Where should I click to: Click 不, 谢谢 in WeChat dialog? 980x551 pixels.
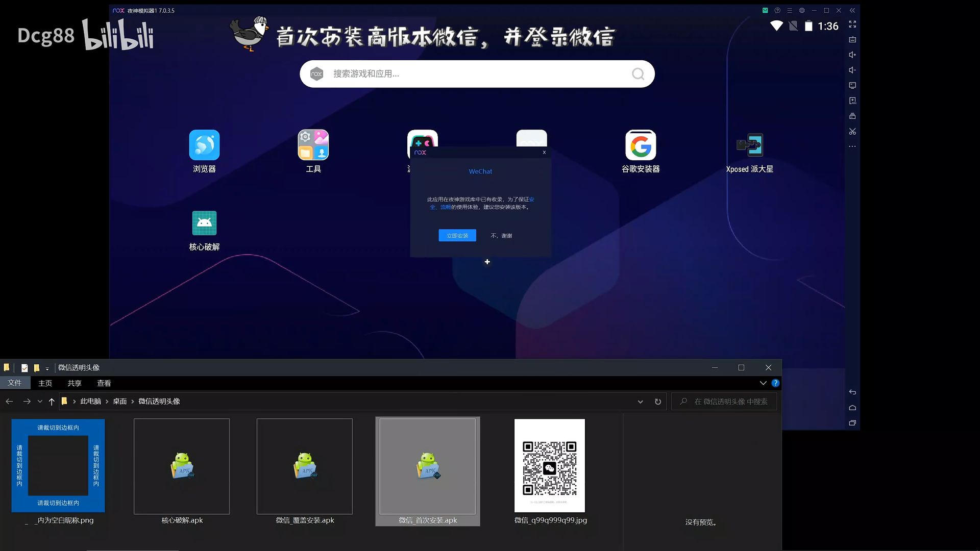(501, 236)
